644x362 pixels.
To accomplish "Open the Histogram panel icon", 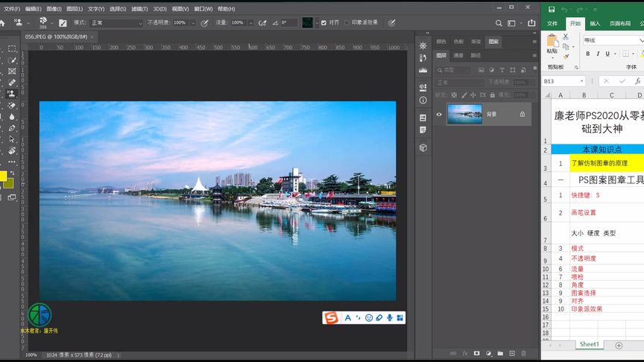I will pos(423,70).
